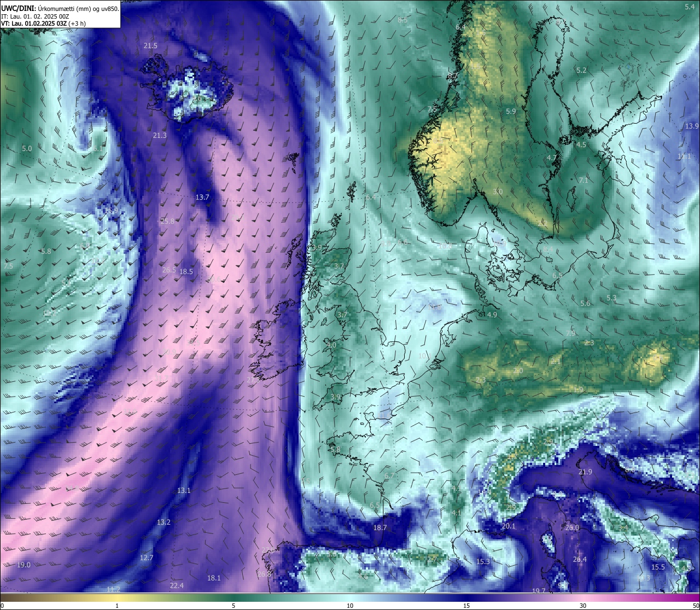Click the 5.6 value label

coord(585,303)
